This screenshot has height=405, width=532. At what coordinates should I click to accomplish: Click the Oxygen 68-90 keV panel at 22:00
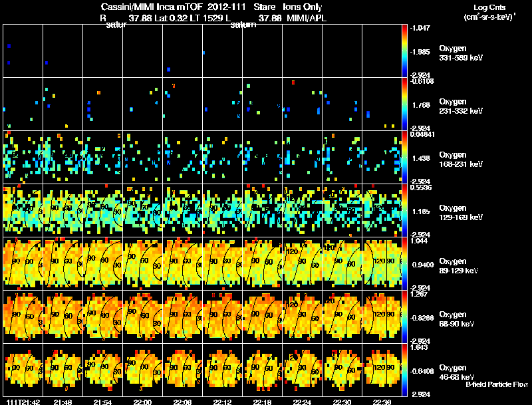click(142, 317)
